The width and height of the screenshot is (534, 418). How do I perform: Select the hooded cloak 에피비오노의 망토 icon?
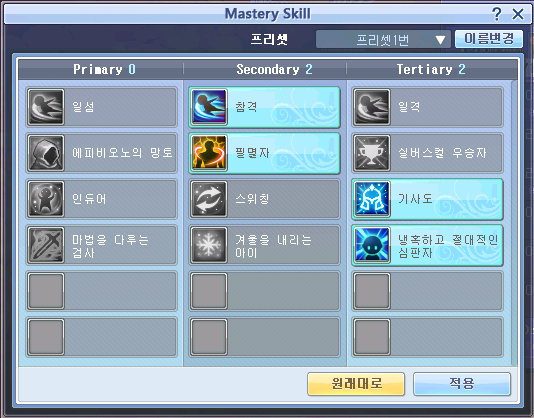tap(46, 153)
